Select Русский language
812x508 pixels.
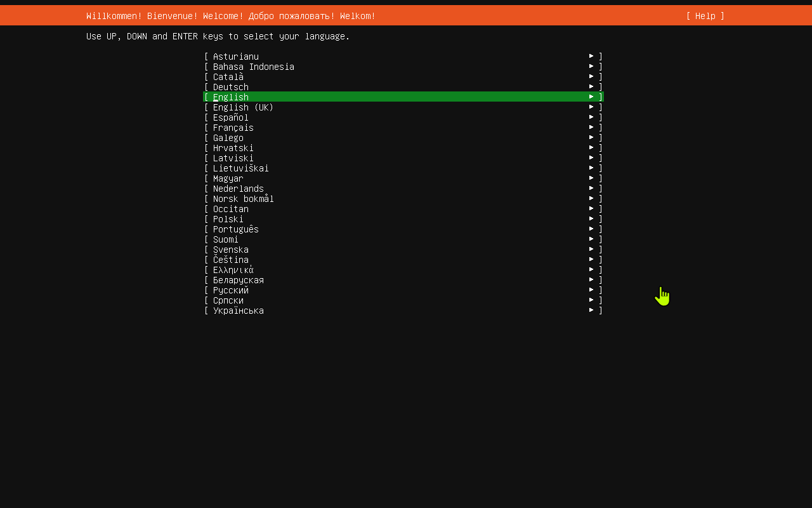403,290
